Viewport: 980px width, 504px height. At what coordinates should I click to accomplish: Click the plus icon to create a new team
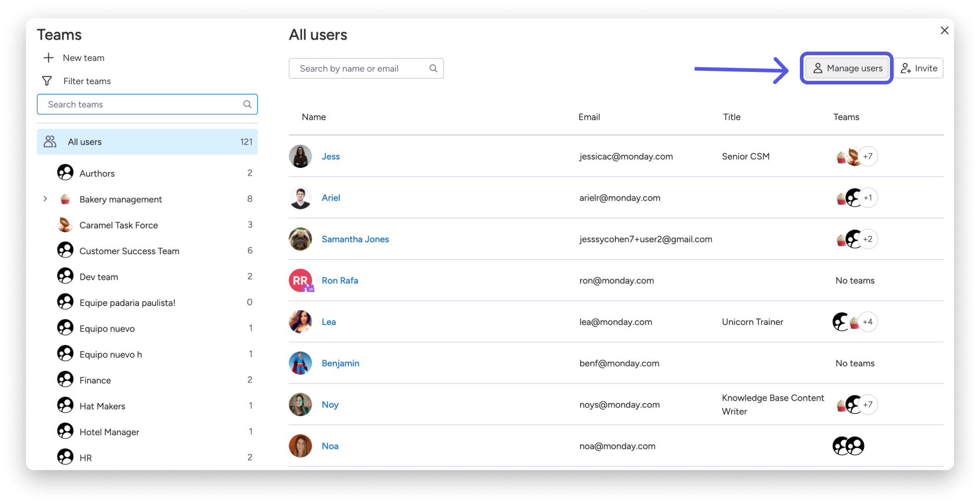pos(48,57)
